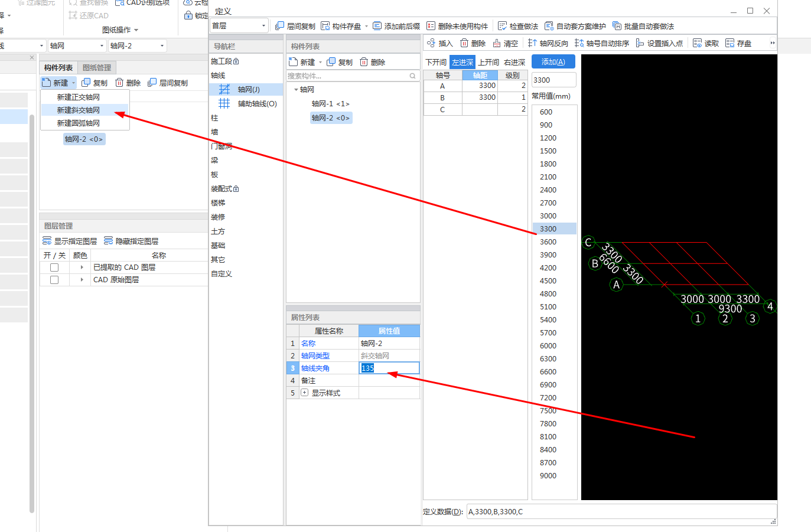The image size is (811, 532).
Task: Switch to 上开间 tab
Action: [488, 62]
